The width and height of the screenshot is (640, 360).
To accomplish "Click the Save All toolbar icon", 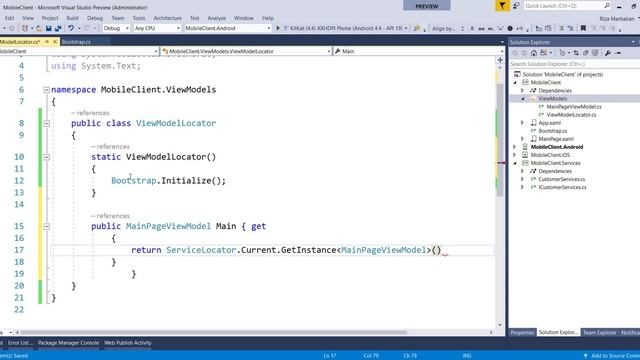I will coord(58,28).
